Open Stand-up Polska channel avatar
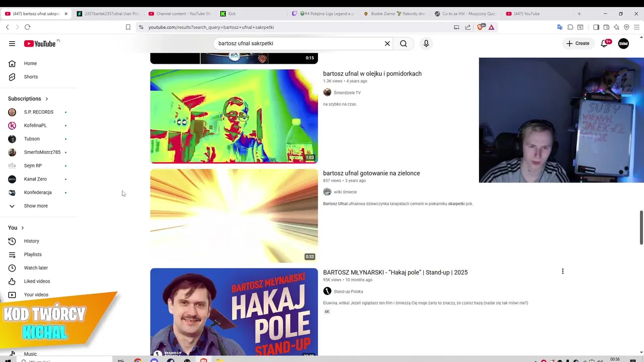This screenshot has height=362, width=644. (327, 291)
